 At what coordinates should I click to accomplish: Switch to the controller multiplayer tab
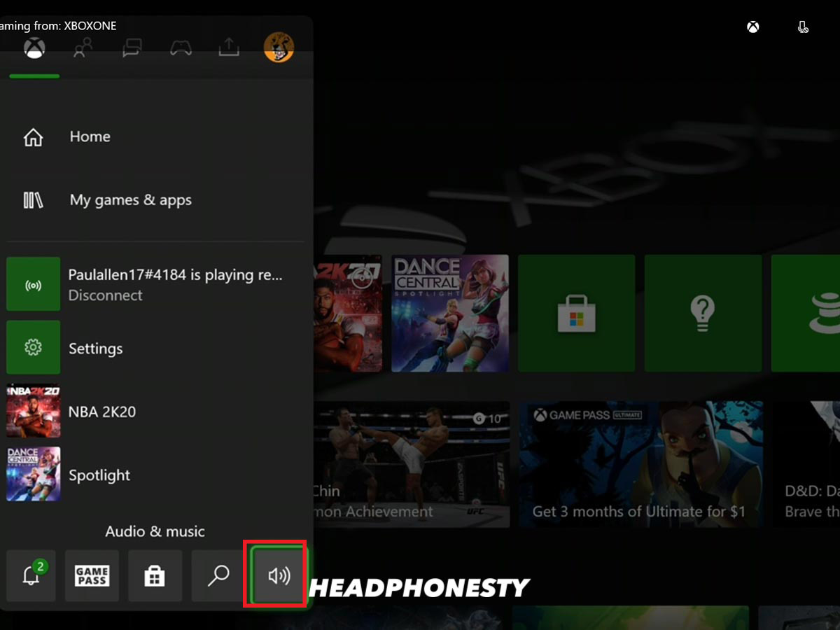coord(181,48)
